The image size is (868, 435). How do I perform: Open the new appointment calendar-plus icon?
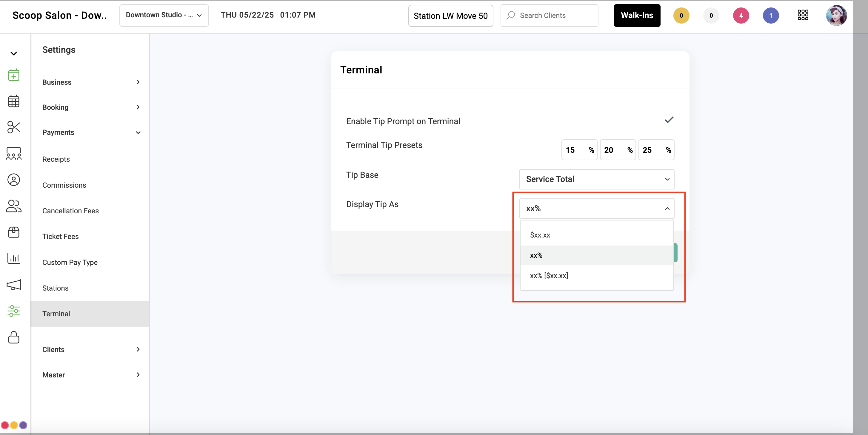13,75
